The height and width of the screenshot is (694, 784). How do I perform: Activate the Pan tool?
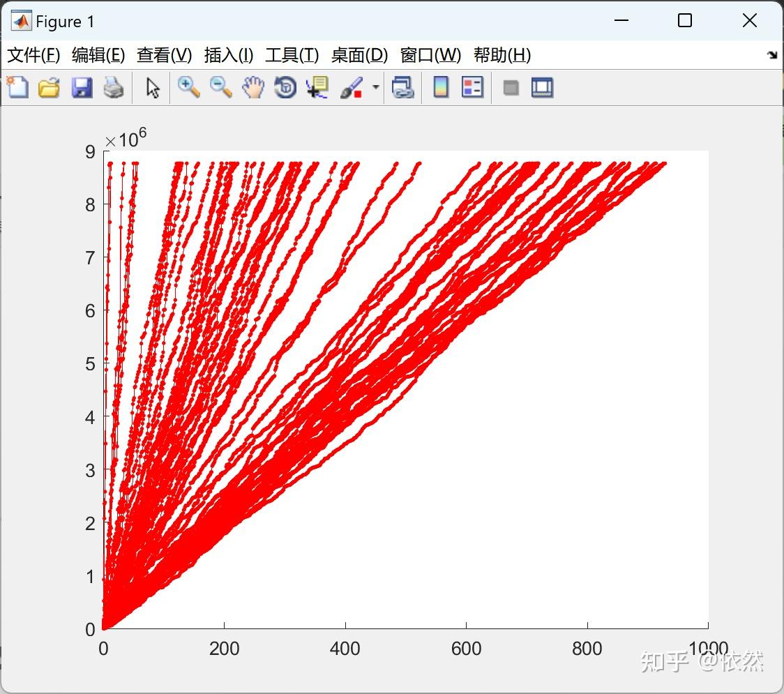(254, 87)
